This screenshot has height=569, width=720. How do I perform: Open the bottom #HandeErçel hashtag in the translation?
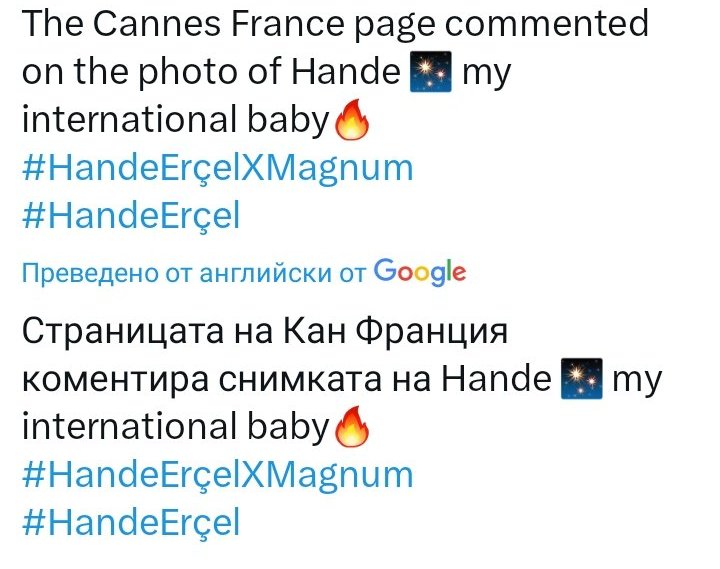[x=131, y=522]
